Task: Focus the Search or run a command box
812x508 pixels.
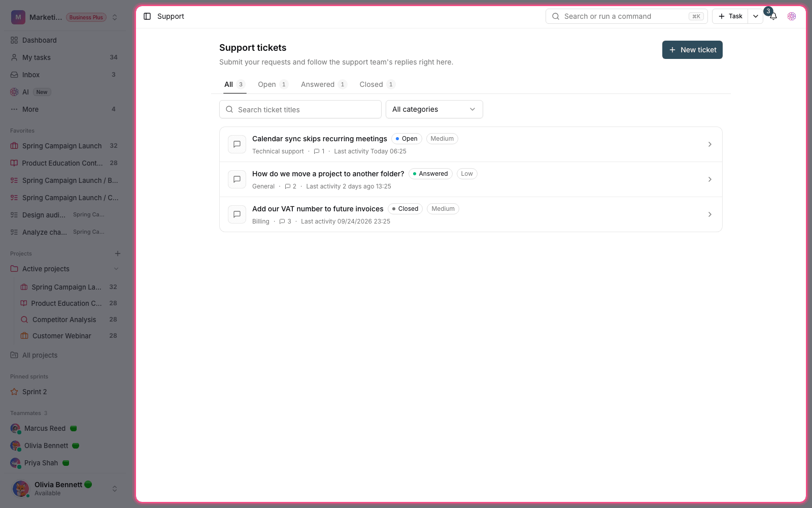Action: 627,16
